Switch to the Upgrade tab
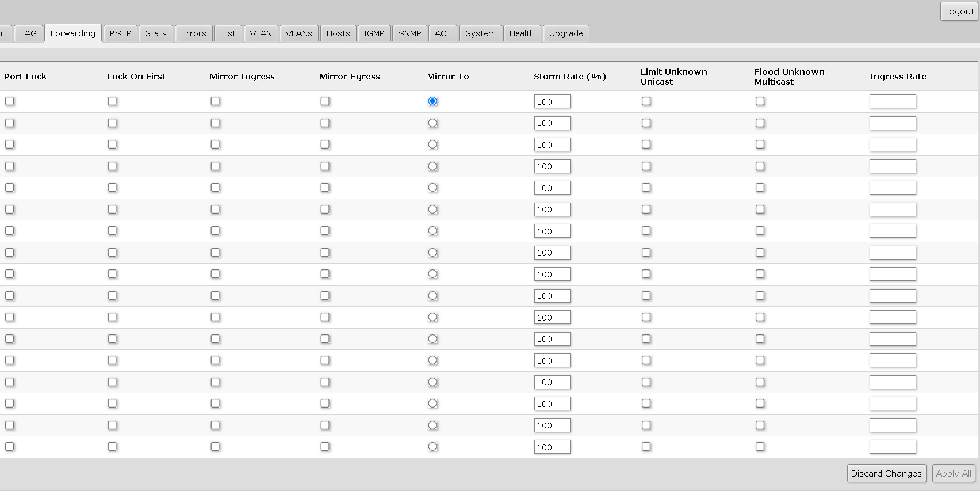Image resolution: width=980 pixels, height=491 pixels. coord(565,33)
